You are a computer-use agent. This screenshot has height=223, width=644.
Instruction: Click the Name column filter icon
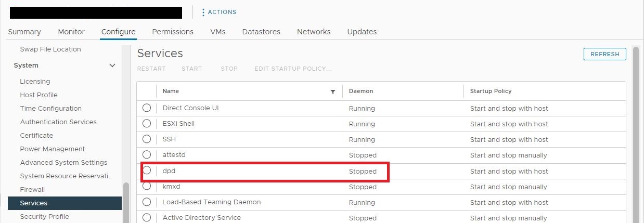coord(333,91)
